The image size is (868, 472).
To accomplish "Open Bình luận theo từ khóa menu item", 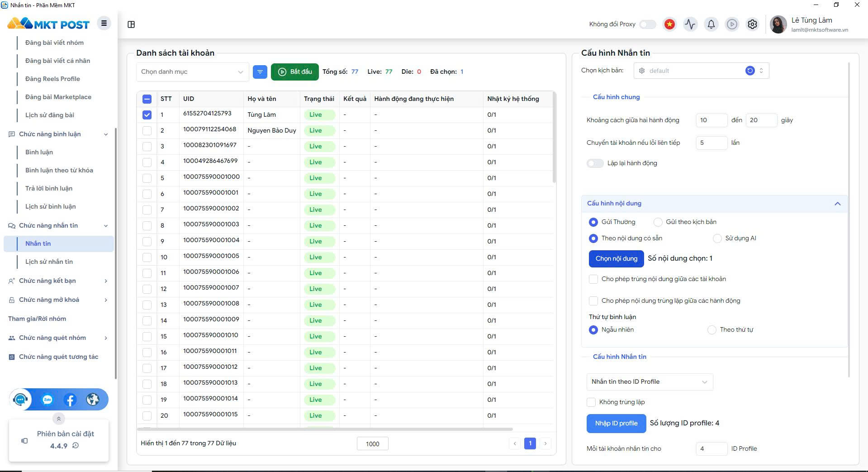I will [59, 170].
